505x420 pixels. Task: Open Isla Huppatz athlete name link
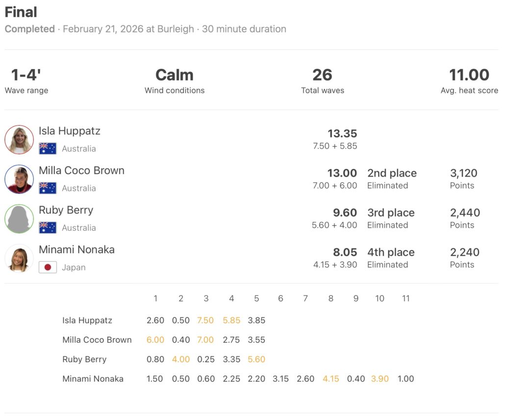click(70, 131)
